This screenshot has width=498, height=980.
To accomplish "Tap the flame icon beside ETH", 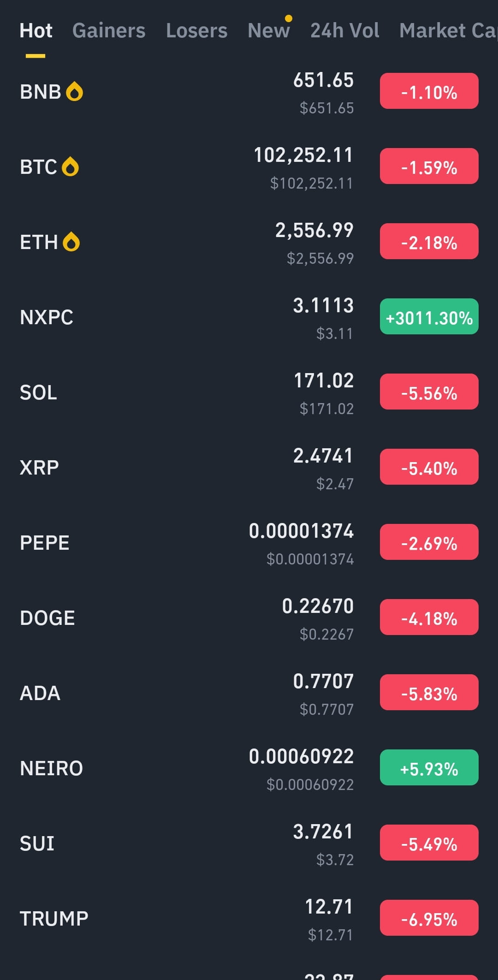I will [71, 242].
